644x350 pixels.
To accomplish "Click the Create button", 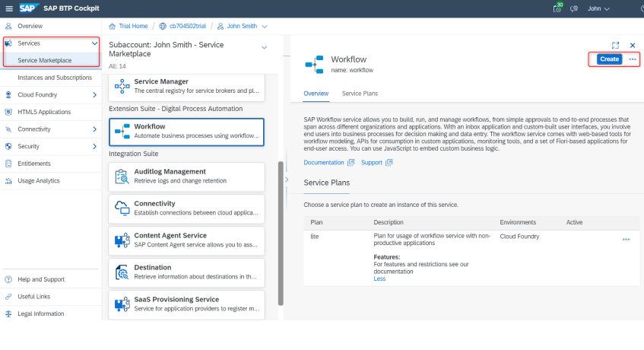I will pos(608,59).
